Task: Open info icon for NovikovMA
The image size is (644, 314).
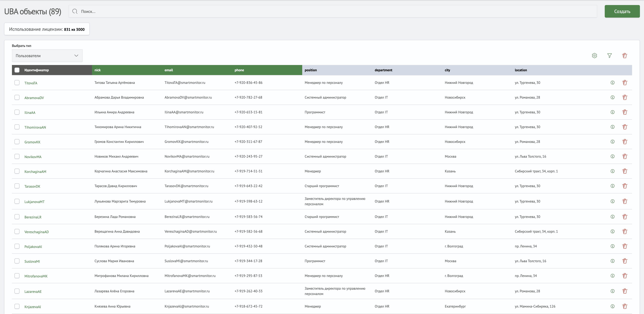Action: tap(612, 156)
